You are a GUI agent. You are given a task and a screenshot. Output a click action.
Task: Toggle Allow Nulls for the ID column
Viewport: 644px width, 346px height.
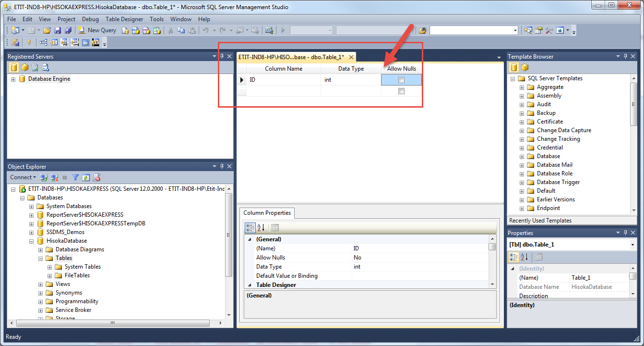[401, 79]
